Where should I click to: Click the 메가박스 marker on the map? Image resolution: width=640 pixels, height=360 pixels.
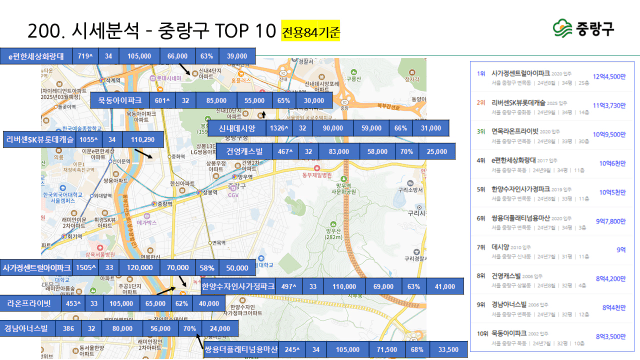(147, 216)
